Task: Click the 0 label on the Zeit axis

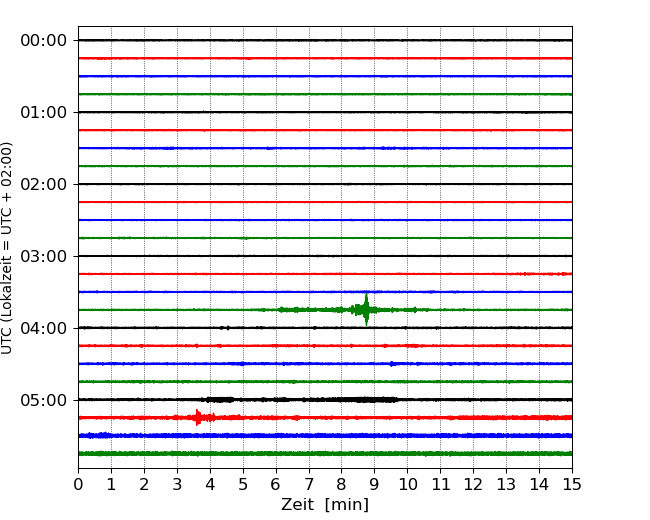Action: [78, 484]
